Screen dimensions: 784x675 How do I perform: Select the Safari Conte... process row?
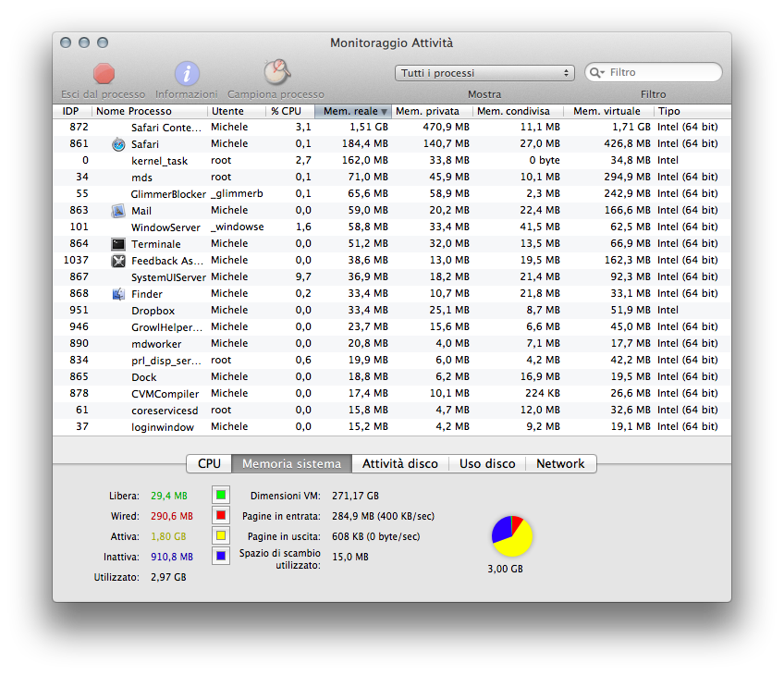tap(391, 128)
